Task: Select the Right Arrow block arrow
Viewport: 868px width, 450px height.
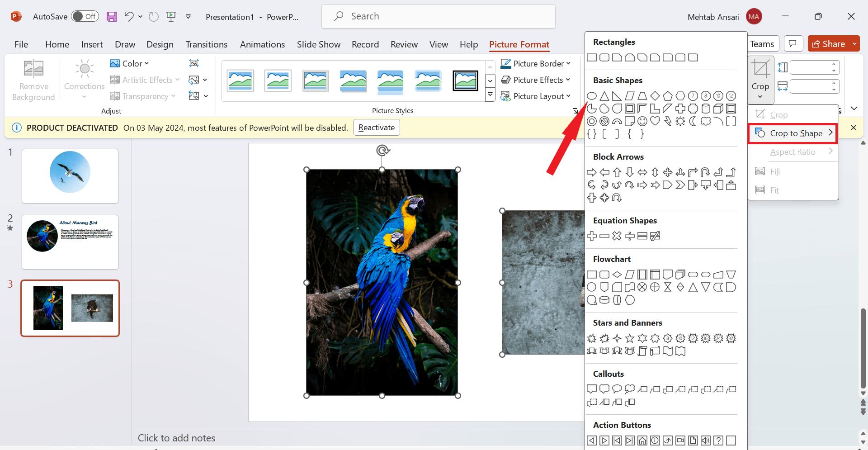Action: (591, 172)
